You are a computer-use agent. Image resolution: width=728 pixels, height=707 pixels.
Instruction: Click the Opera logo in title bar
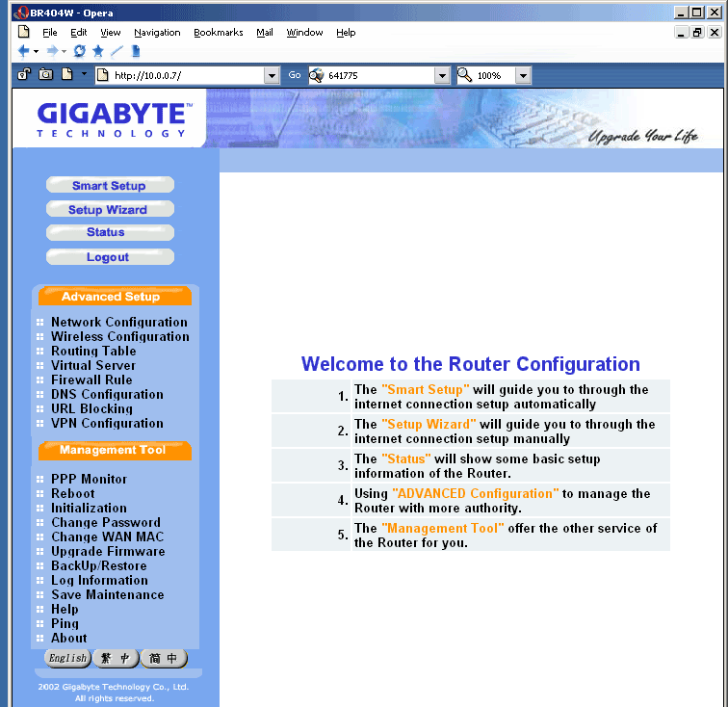pos(21,13)
